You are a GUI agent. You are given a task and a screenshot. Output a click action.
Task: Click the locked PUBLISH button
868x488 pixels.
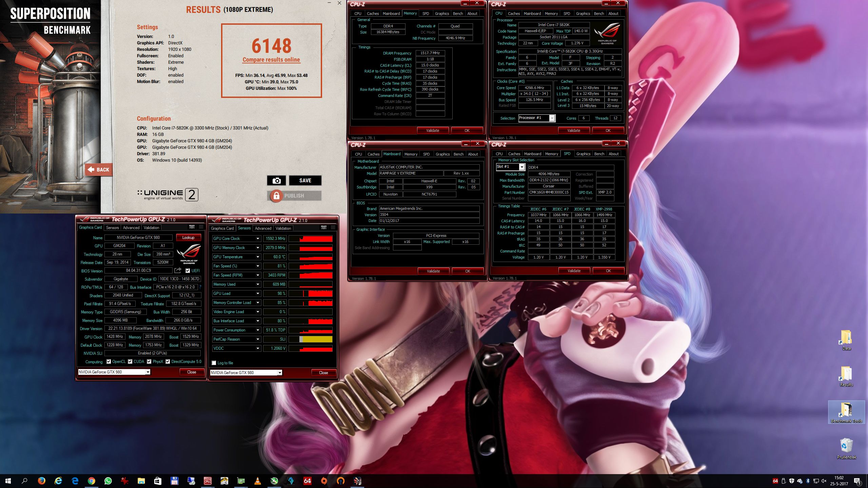294,196
